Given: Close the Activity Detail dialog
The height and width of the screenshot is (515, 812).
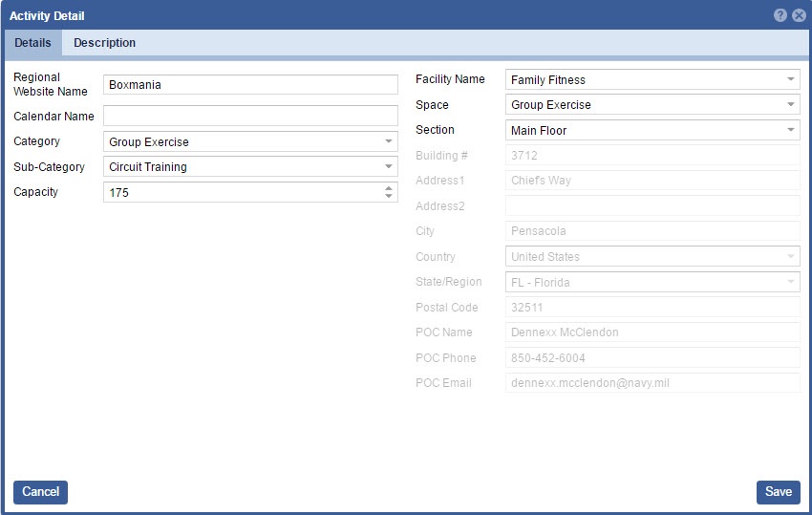Looking at the screenshot, I should (799, 15).
